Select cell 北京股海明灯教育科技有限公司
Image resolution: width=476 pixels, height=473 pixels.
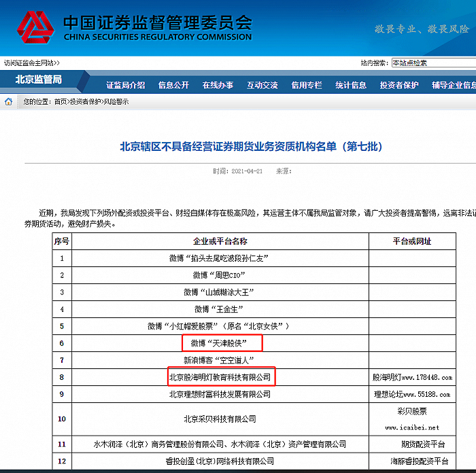(x=220, y=377)
